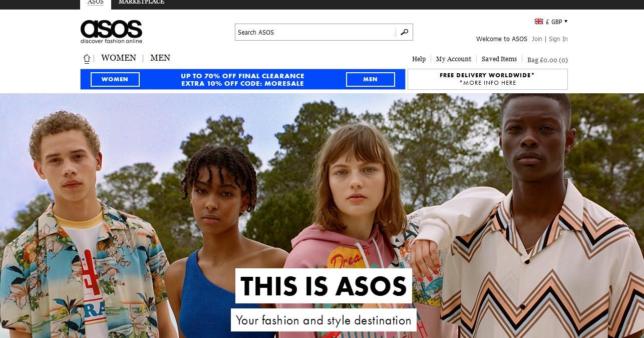Open the GBP currency dropdown
The image size is (644, 338).
557,22
